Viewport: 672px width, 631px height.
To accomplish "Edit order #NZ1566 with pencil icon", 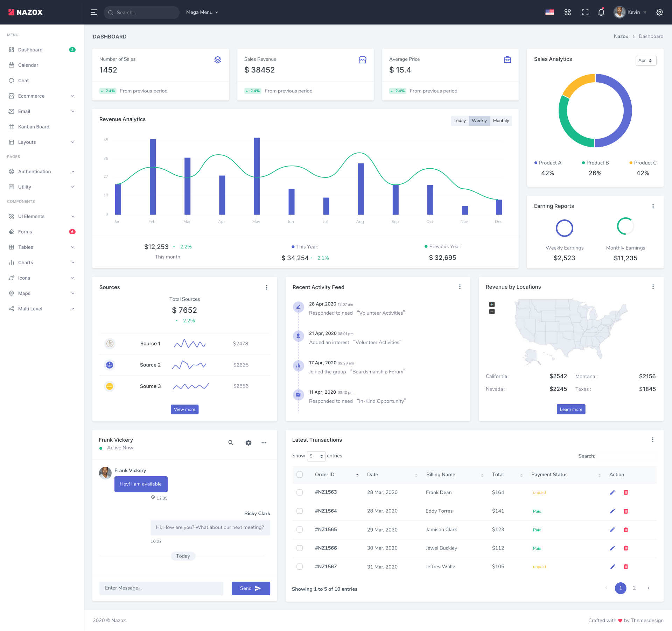I will click(612, 548).
